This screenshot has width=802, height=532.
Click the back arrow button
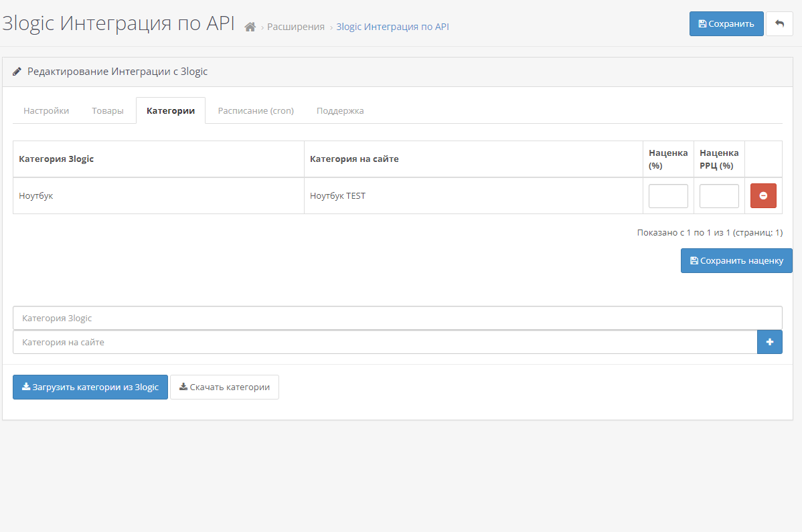pos(779,23)
